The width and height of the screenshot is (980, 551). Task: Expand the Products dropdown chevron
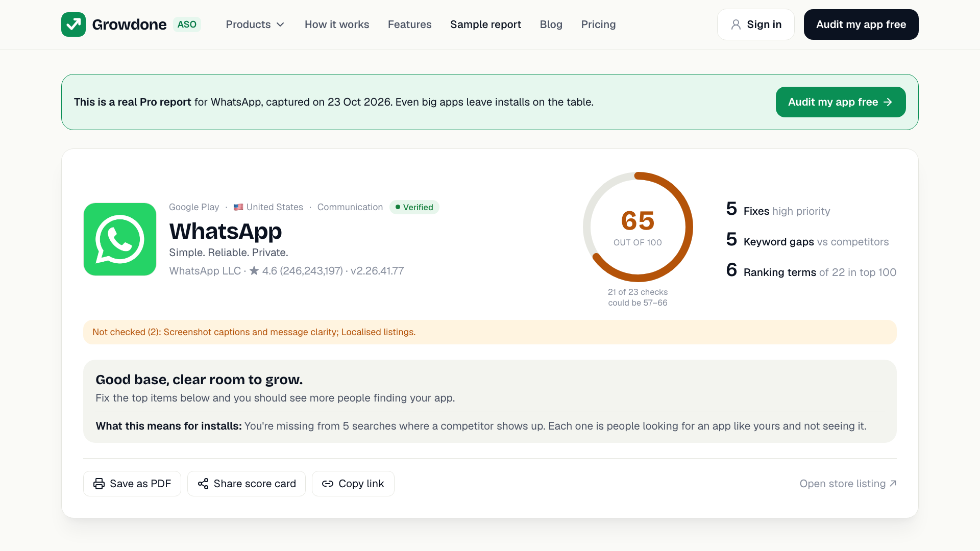[x=280, y=24]
